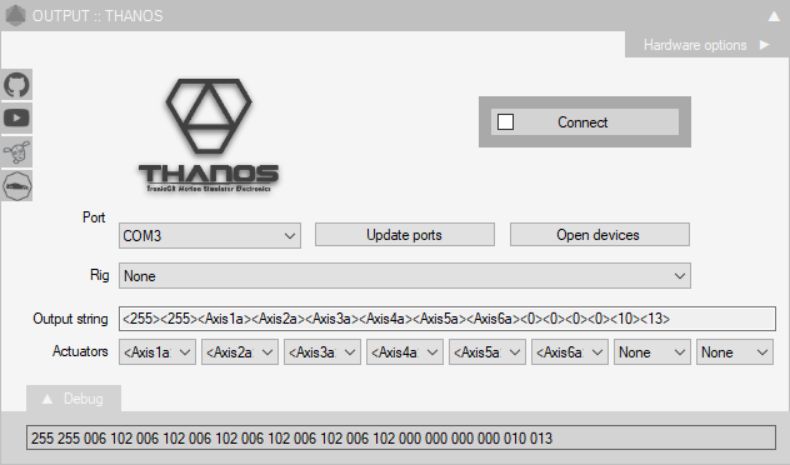Click Open devices button
The image size is (790, 465).
(600, 235)
